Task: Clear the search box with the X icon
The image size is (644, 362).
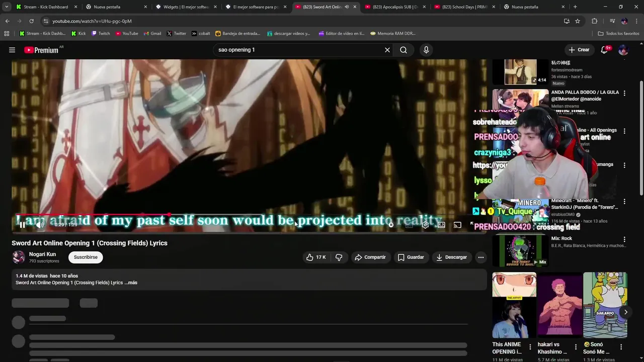Action: coord(387,50)
